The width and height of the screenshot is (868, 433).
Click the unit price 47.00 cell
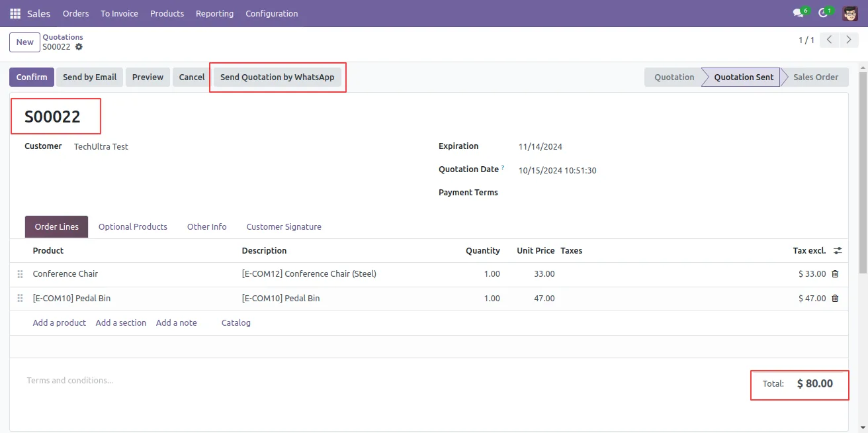tap(544, 299)
